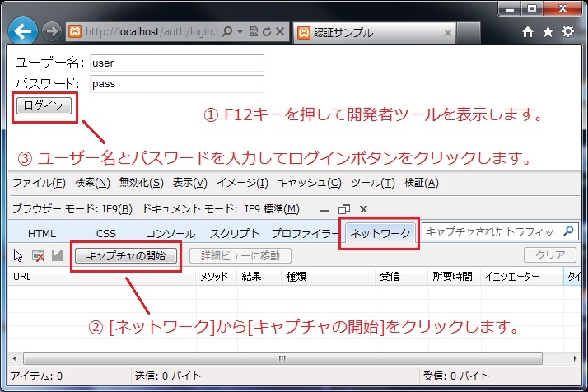Click the save/export toolbar icon
588x392 pixels.
tap(58, 255)
